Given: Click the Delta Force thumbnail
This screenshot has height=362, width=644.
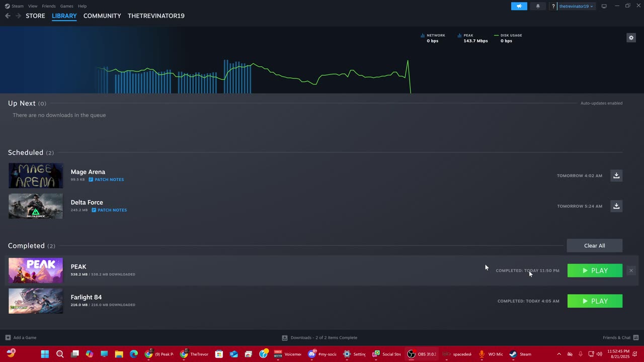Looking at the screenshot, I should (36, 206).
